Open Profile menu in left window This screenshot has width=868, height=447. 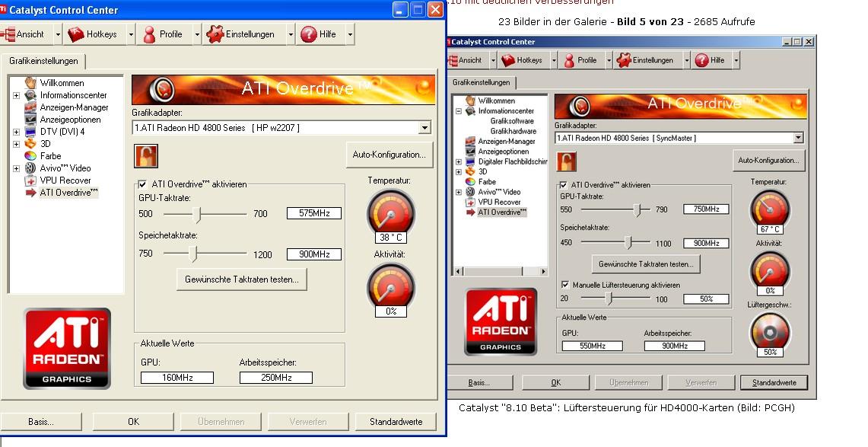coord(164,34)
